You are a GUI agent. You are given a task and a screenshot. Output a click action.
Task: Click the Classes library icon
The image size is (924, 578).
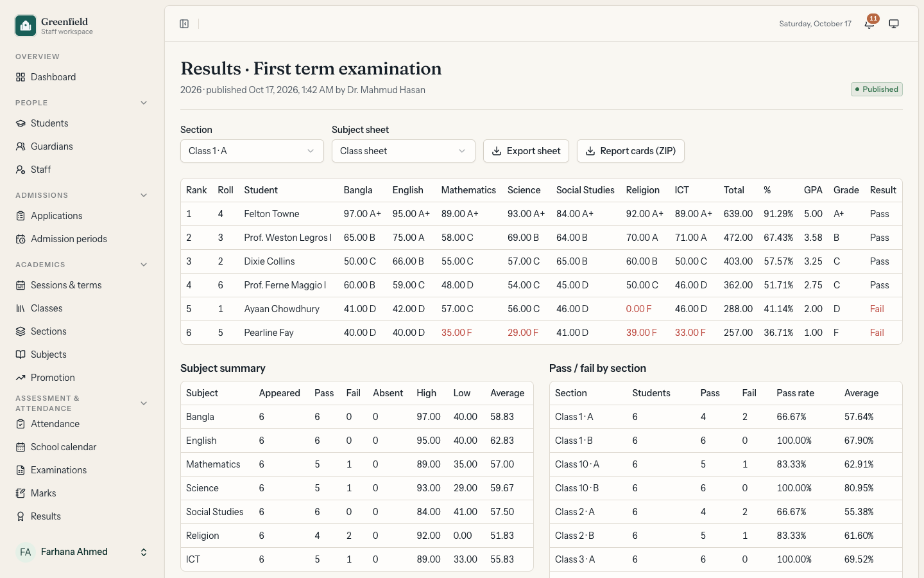tap(21, 308)
